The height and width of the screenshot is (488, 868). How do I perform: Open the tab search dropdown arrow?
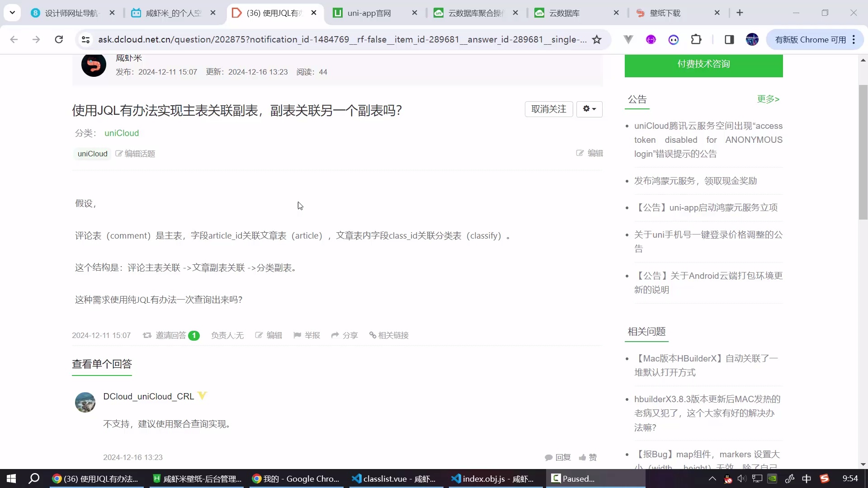click(x=12, y=13)
